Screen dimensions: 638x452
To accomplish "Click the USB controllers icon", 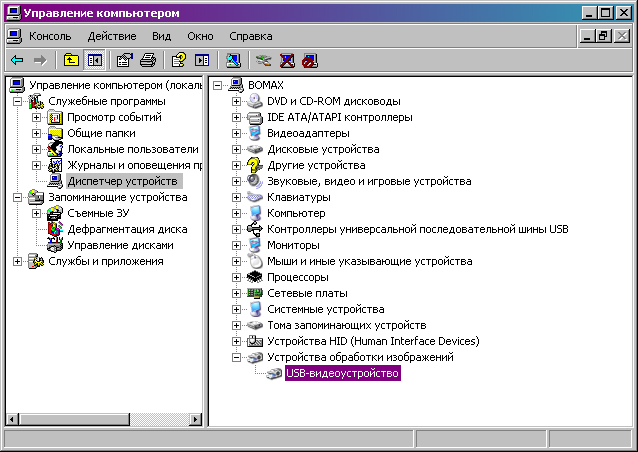I will coord(255,229).
